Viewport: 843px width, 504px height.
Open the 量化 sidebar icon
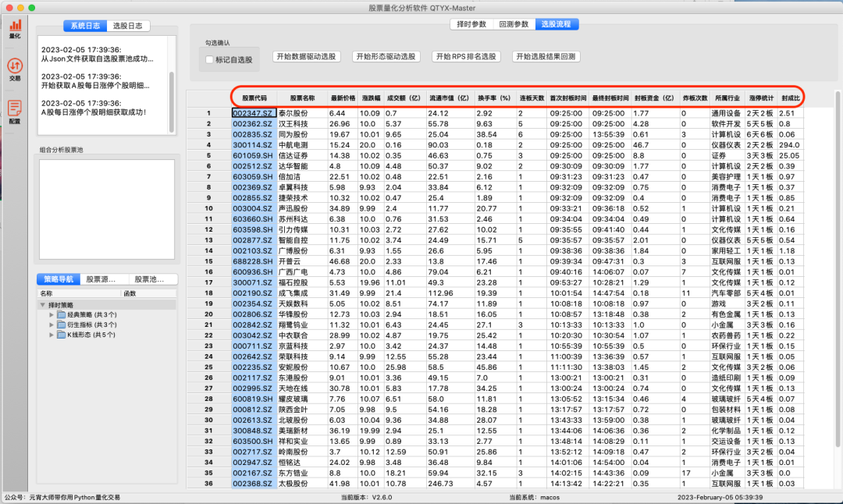[x=15, y=29]
